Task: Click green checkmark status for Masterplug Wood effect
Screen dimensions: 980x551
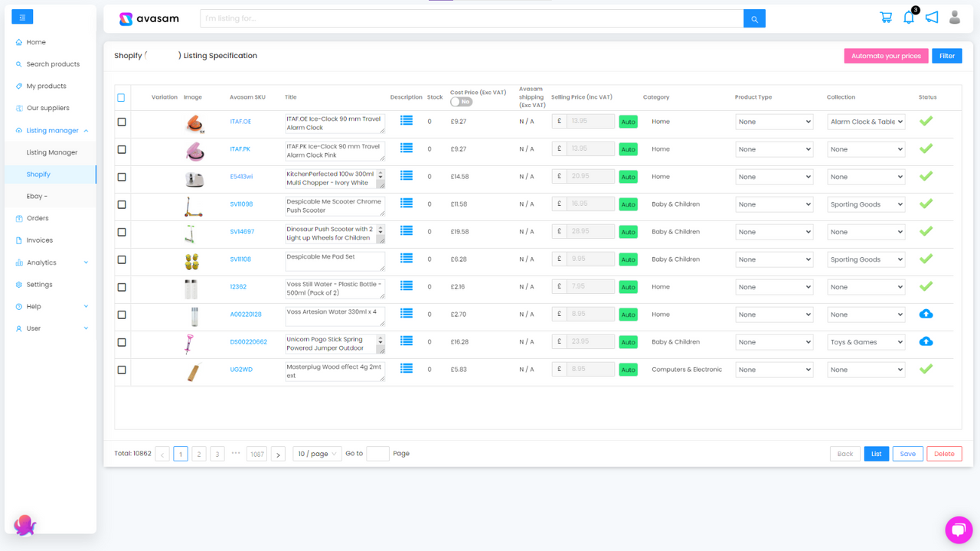Action: pos(926,369)
